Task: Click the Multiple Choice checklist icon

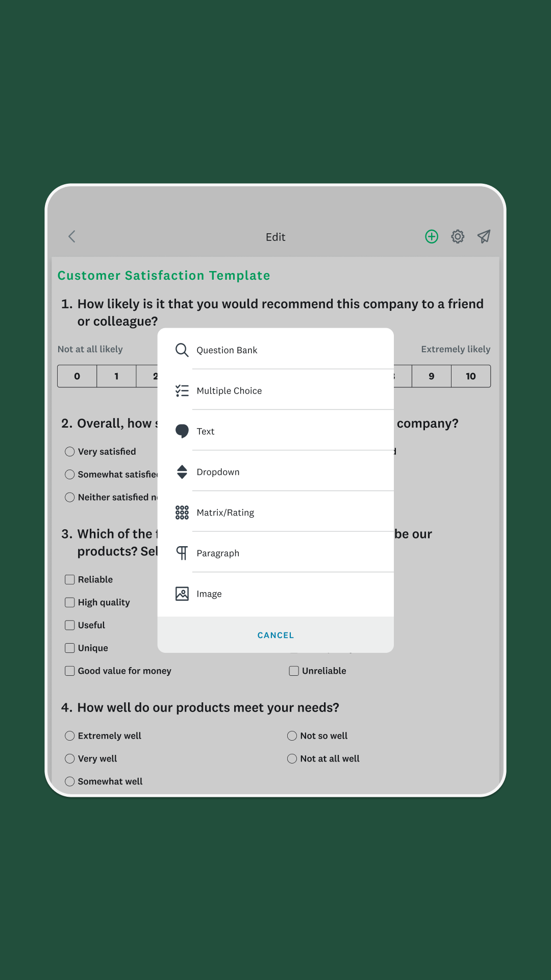Action: (182, 390)
